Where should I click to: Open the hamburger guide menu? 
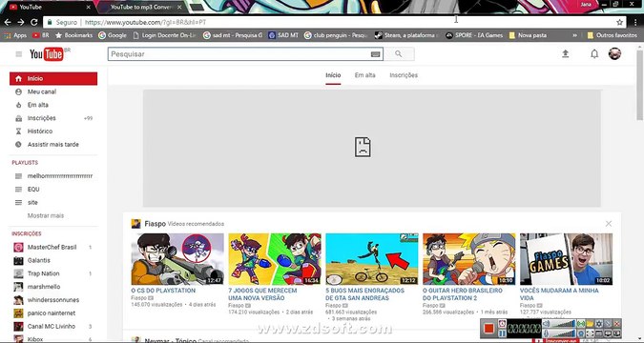(18, 54)
